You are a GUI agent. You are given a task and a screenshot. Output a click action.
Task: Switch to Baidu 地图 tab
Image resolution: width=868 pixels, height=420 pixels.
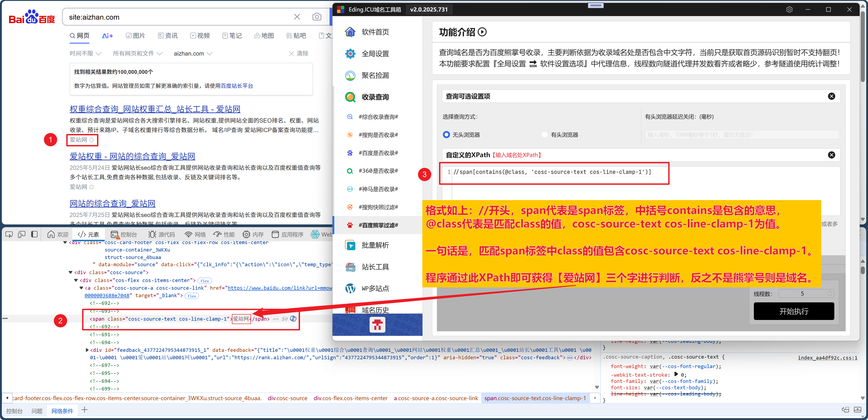(264, 36)
